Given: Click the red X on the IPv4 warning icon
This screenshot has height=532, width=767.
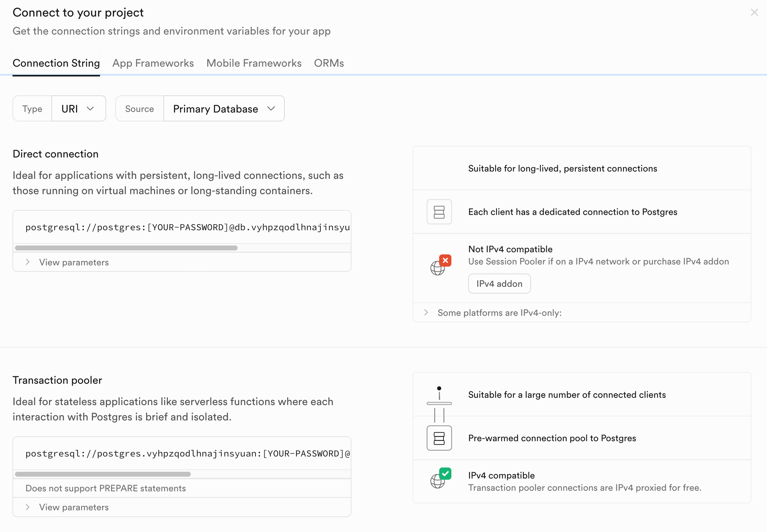Looking at the screenshot, I should (x=445, y=260).
